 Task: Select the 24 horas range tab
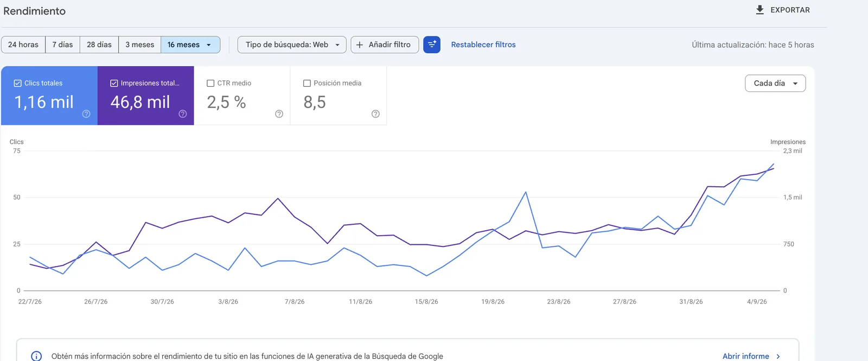(x=23, y=45)
